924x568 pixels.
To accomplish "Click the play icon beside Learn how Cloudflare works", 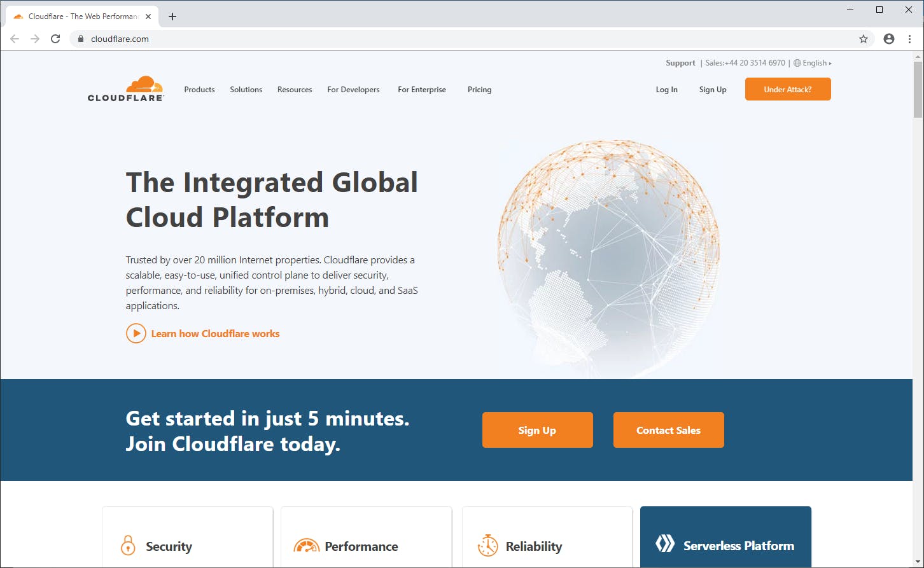I will point(136,333).
